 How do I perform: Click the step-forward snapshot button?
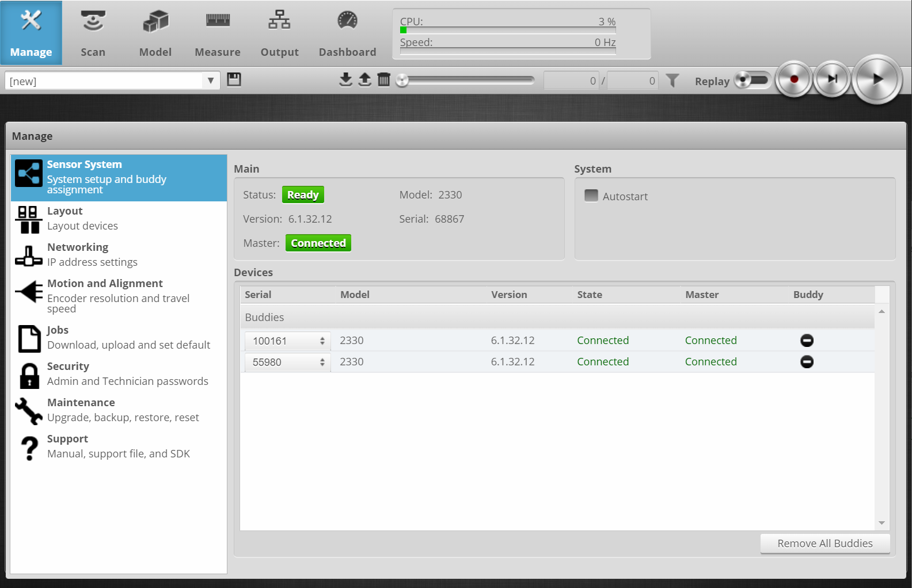click(x=832, y=79)
